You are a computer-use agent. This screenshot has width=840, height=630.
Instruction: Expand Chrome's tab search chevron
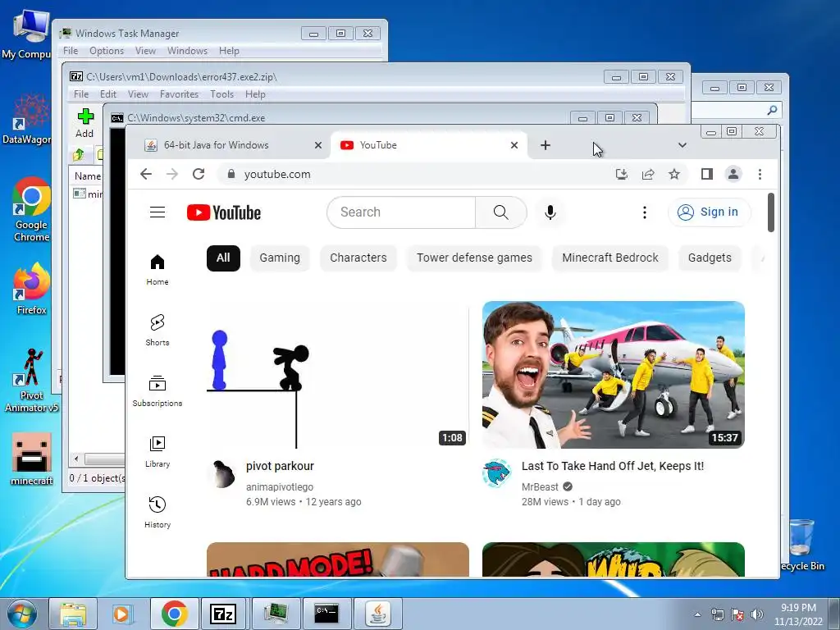coord(682,145)
